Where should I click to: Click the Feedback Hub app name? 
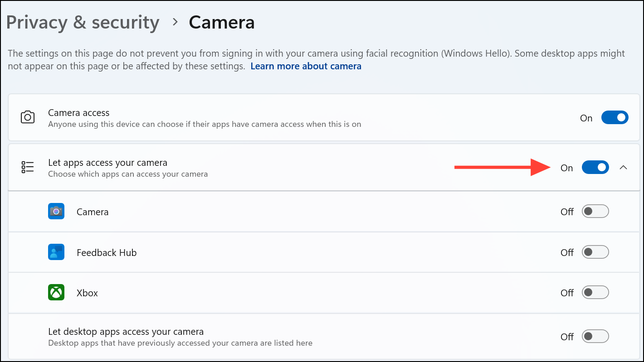(107, 252)
